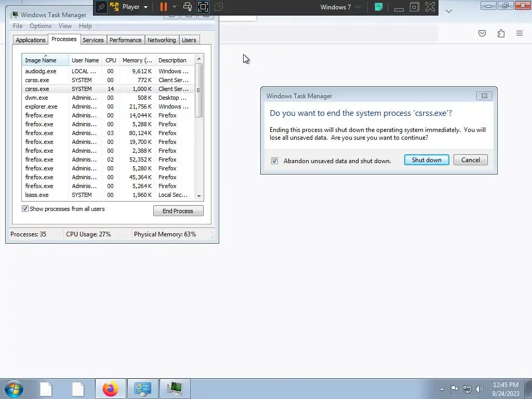Close the confirmation dialog with its X button
The width and height of the screenshot is (532, 399).
(484, 96)
